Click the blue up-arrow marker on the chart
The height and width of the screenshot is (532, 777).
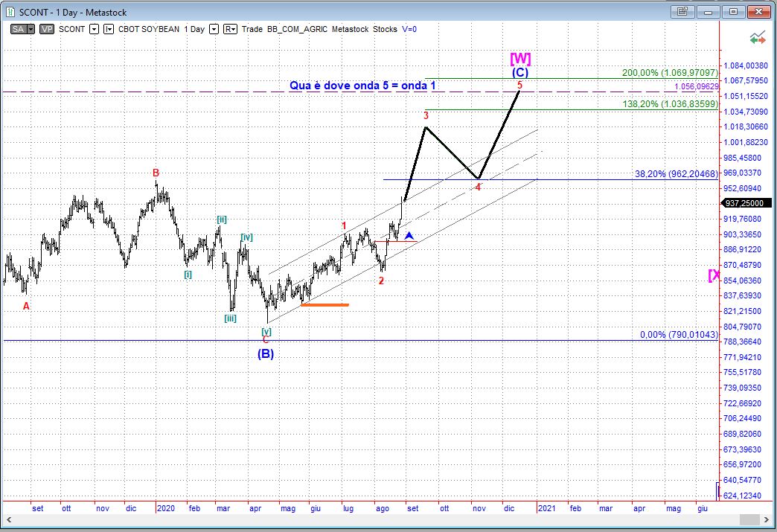[409, 236]
